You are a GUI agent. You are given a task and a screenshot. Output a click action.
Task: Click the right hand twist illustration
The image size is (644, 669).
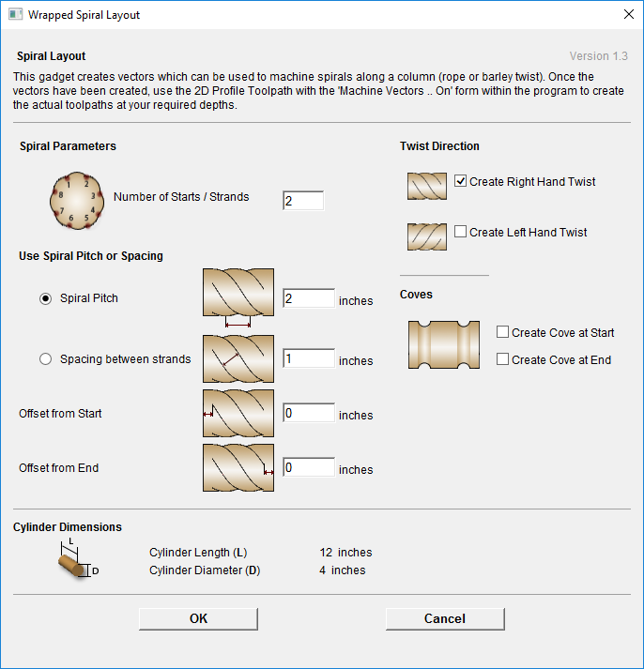(x=427, y=186)
